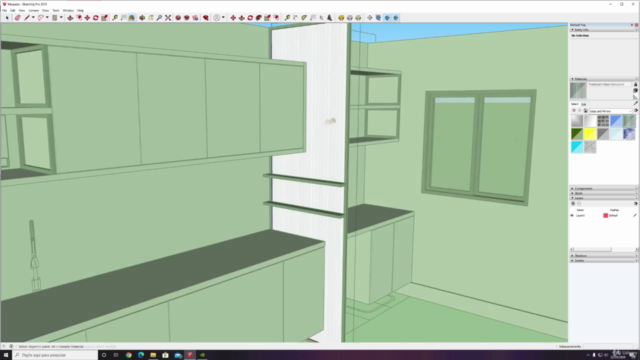Viewport: 640px width, 360px height.
Task: Open the material library dropdown list
Action: (x=610, y=111)
